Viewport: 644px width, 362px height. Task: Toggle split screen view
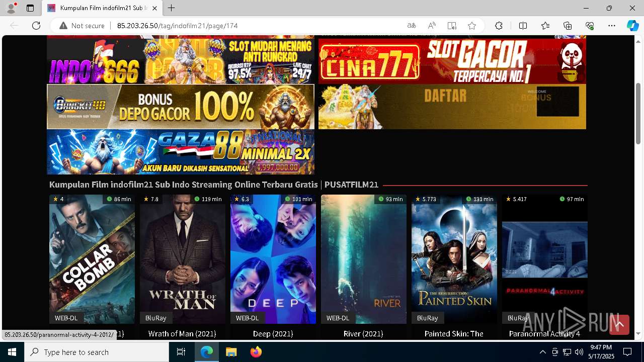coord(523,26)
